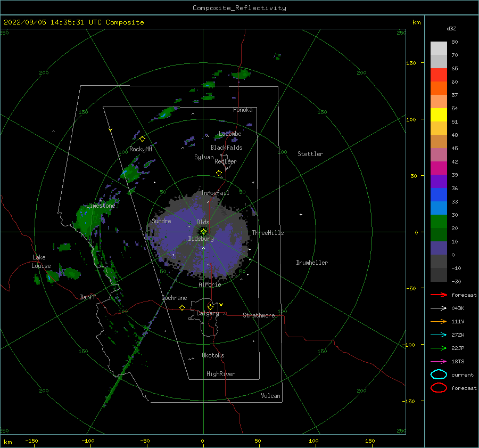Viewport: 479px width, 448px height.
Task: Click the Ponoka town label
Action: 243,110
